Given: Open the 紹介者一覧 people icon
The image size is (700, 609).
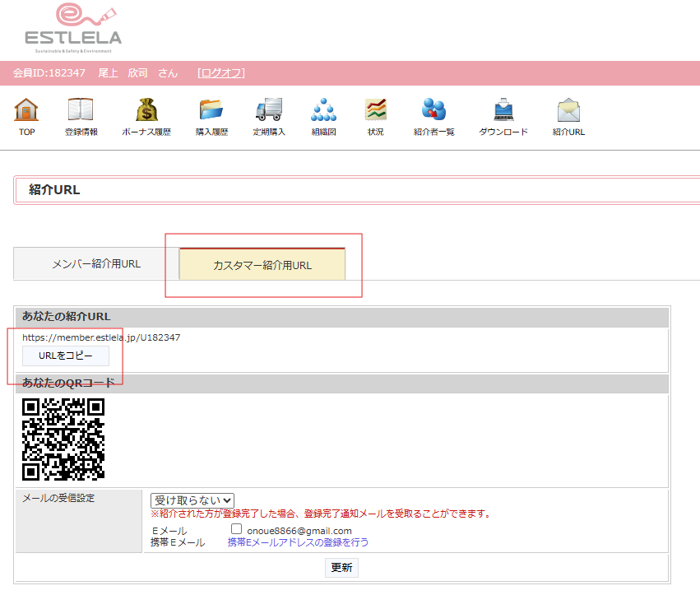Looking at the screenshot, I should tap(433, 109).
